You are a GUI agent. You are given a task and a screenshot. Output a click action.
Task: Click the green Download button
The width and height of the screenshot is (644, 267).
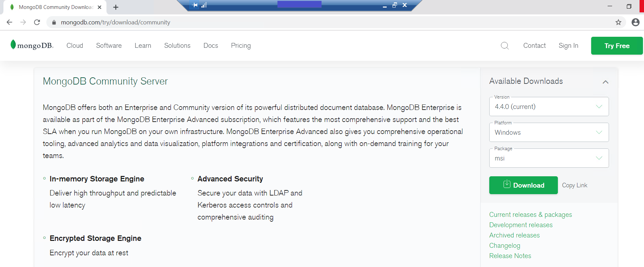pyautogui.click(x=523, y=185)
